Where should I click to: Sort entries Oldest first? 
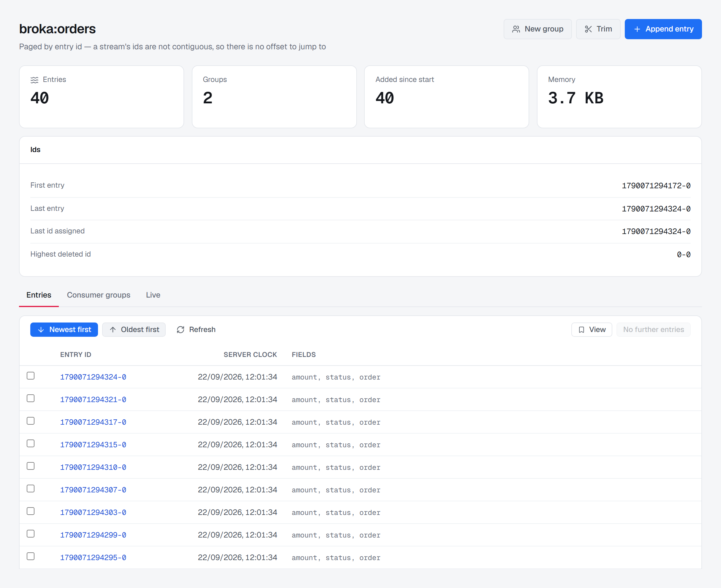[x=134, y=330]
